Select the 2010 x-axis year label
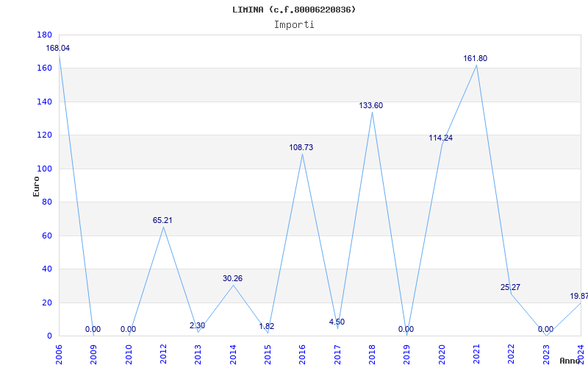The height and width of the screenshot is (368, 588). (x=129, y=355)
